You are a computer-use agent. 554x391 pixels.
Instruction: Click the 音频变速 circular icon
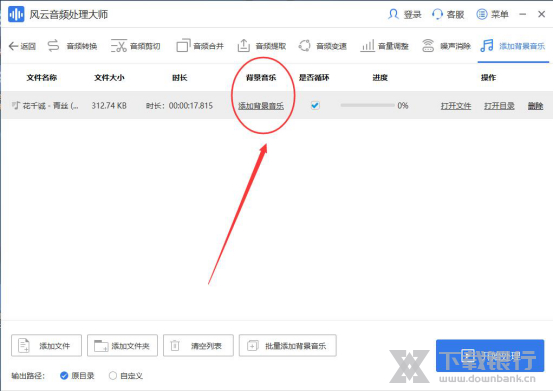305,46
